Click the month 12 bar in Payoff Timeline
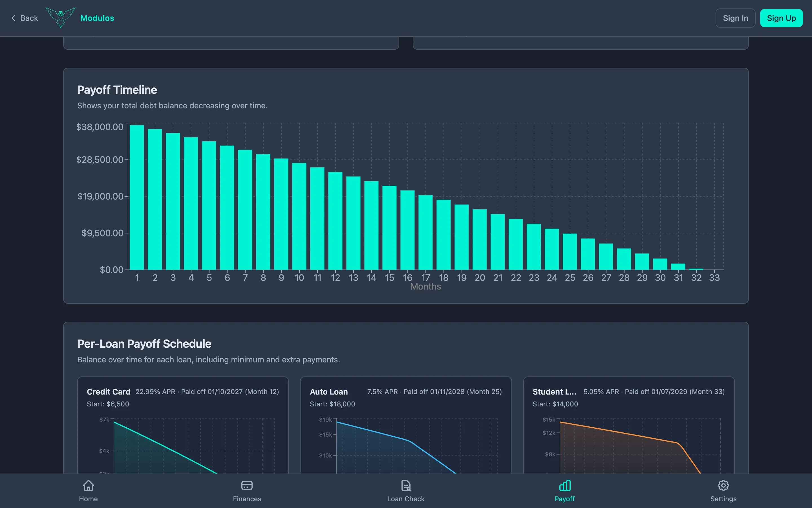The height and width of the screenshot is (508, 812). coord(335,221)
